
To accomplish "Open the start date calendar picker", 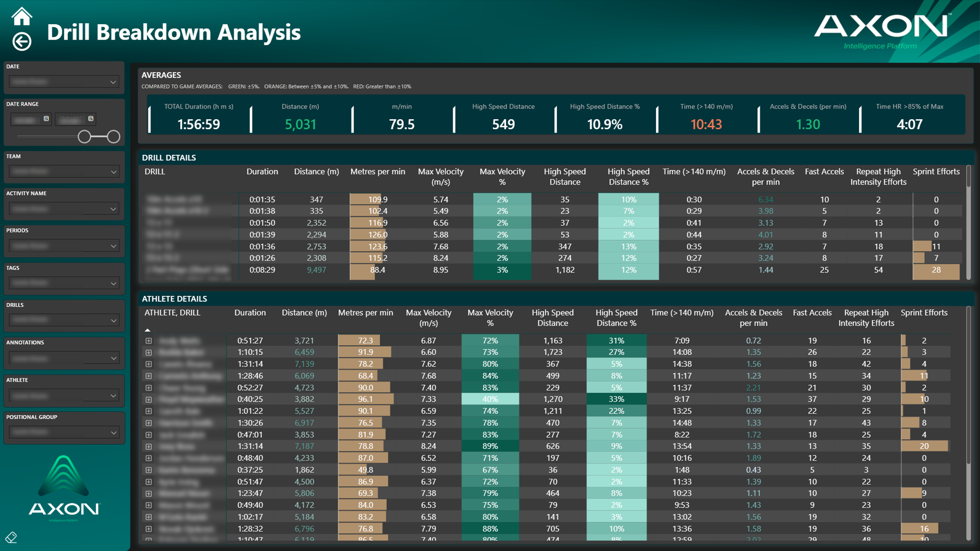I will [46, 118].
